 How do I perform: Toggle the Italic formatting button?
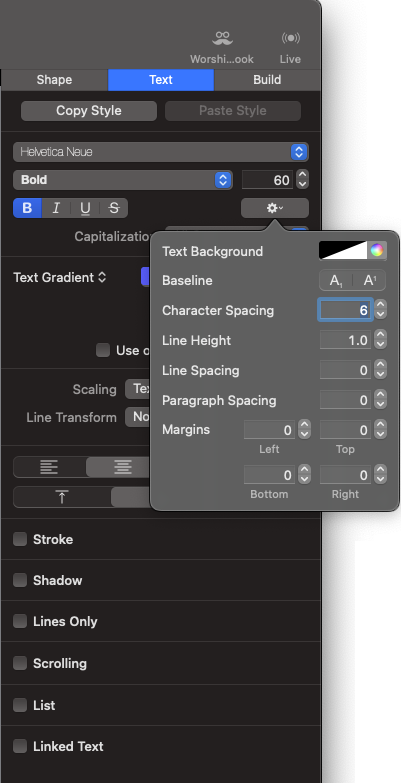tap(56, 208)
